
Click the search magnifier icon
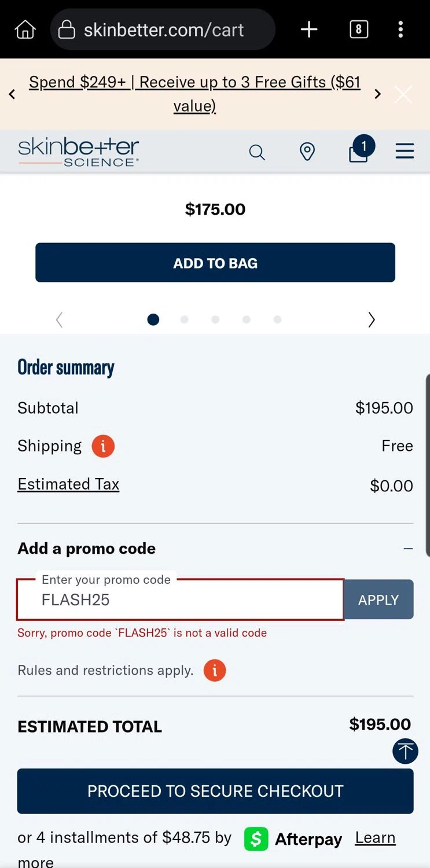(256, 152)
